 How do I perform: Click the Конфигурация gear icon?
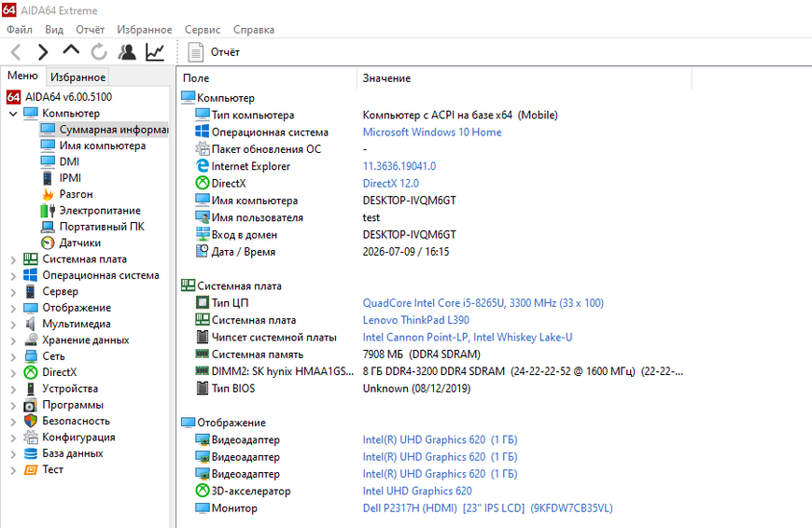point(31,438)
